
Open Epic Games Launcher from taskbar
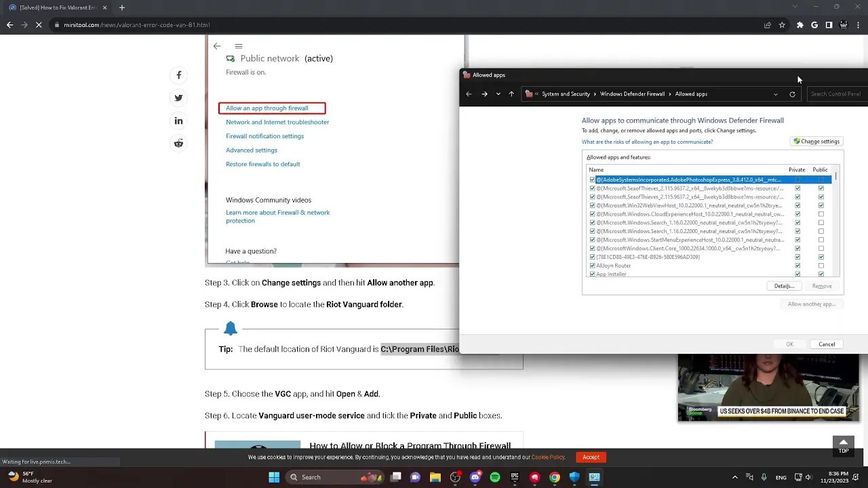tap(515, 477)
